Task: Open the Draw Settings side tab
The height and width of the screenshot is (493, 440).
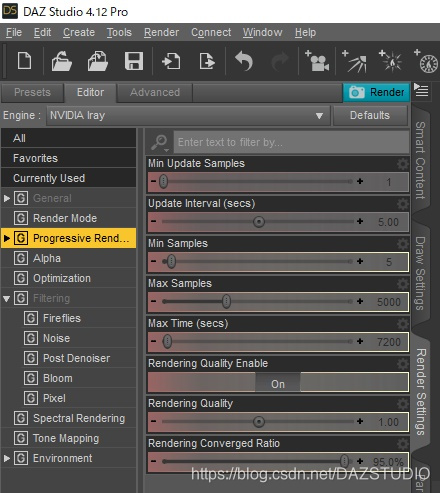Action: tap(420, 273)
